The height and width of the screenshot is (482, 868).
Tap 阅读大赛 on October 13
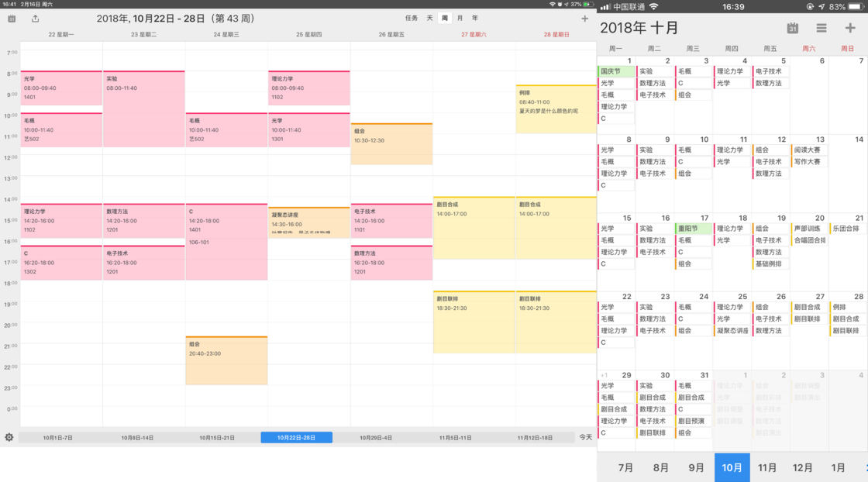(x=809, y=150)
